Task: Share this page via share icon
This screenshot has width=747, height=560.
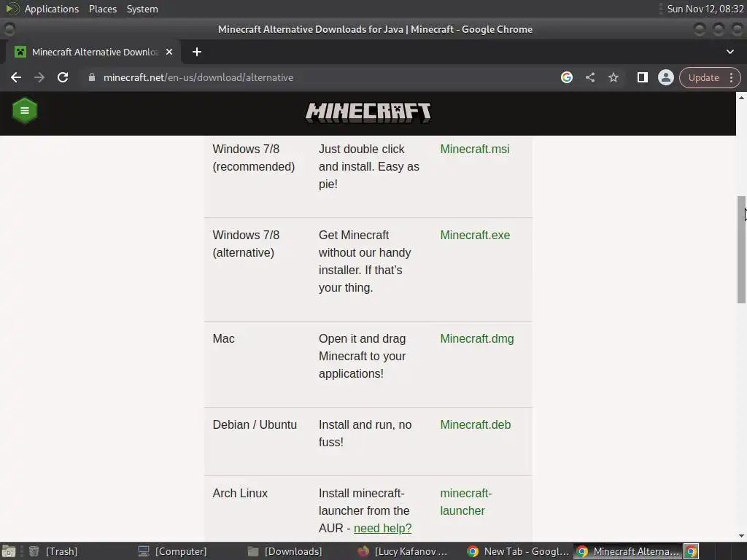Action: click(589, 77)
